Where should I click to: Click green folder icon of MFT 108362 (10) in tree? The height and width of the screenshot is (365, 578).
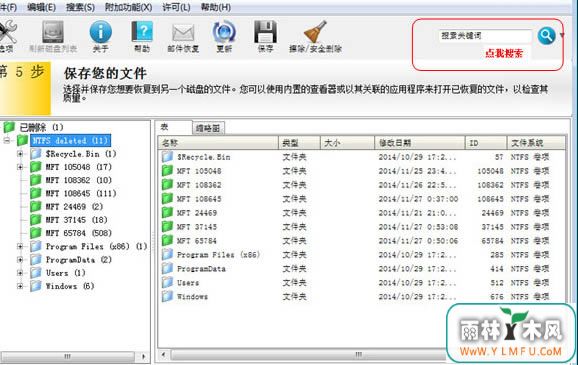pyautogui.click(x=36, y=180)
